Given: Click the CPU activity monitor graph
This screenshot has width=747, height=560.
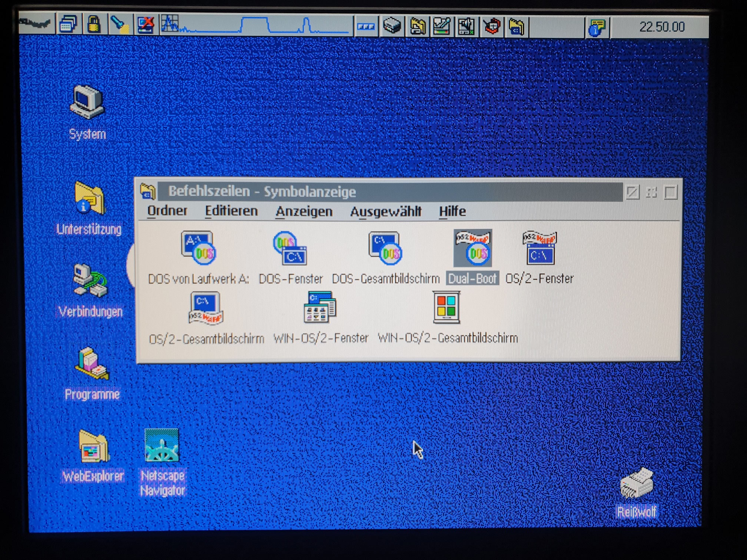Looking at the screenshot, I should [256, 25].
